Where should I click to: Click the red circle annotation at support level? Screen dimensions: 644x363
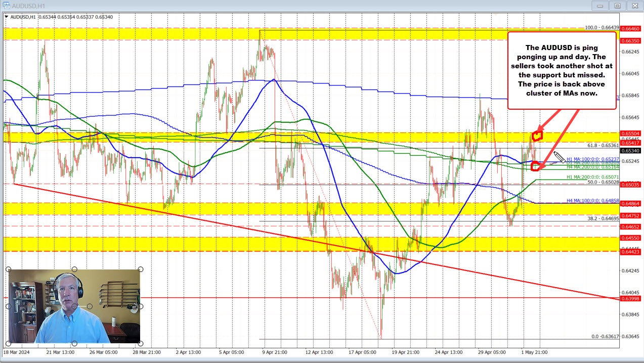tap(535, 166)
